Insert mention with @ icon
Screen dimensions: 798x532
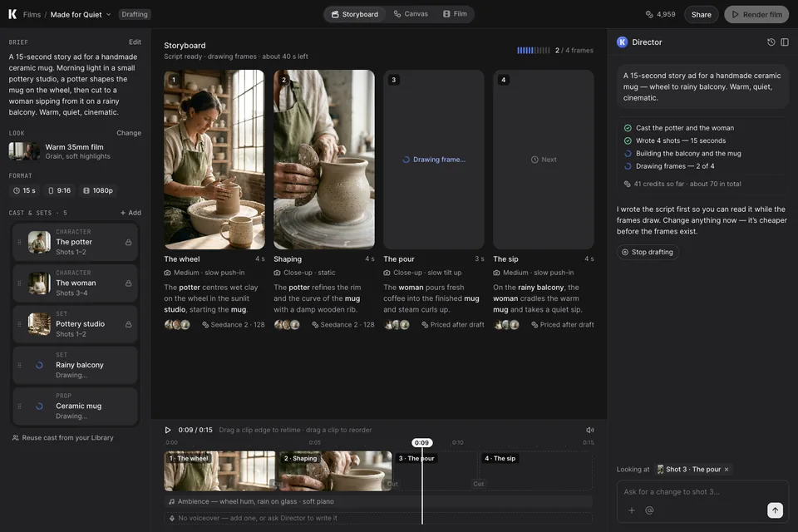point(649,510)
